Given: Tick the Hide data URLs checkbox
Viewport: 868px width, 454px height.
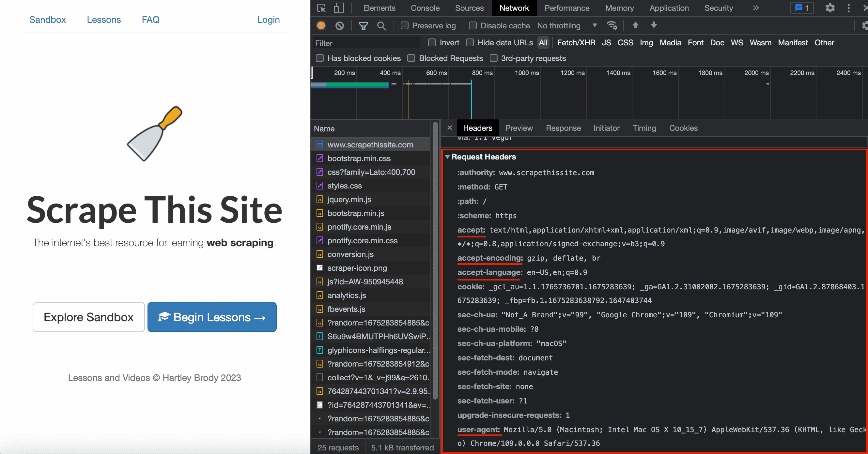Looking at the screenshot, I should tap(470, 42).
